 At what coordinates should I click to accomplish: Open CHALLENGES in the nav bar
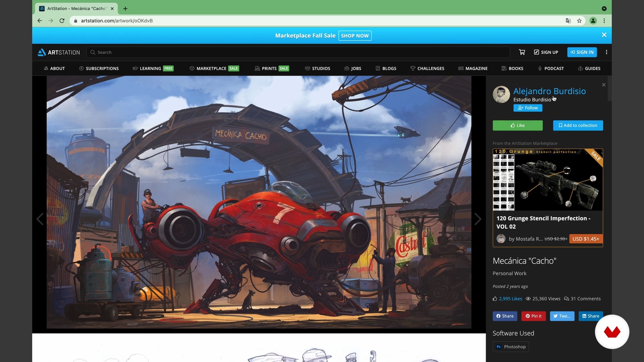point(427,68)
